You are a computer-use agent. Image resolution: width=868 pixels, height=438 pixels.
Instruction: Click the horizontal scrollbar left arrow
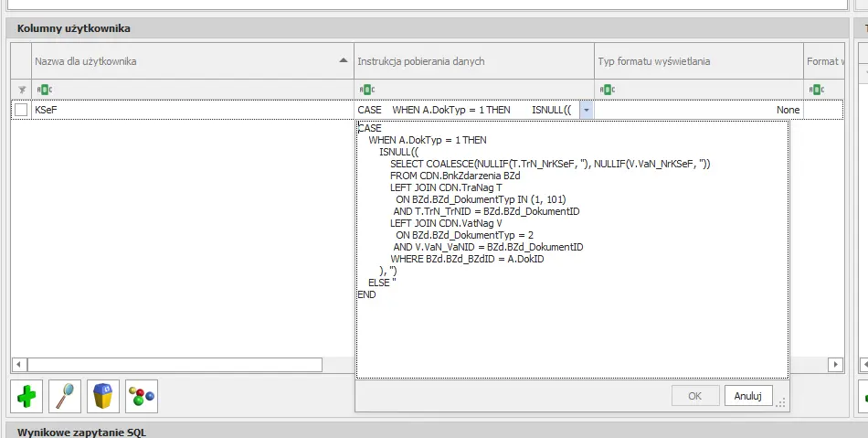(x=19, y=365)
